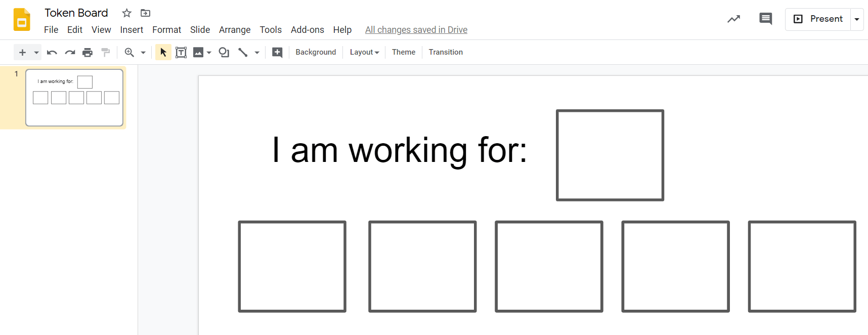Select the Paint format tool
This screenshot has width=868, height=335.
coord(105,52)
